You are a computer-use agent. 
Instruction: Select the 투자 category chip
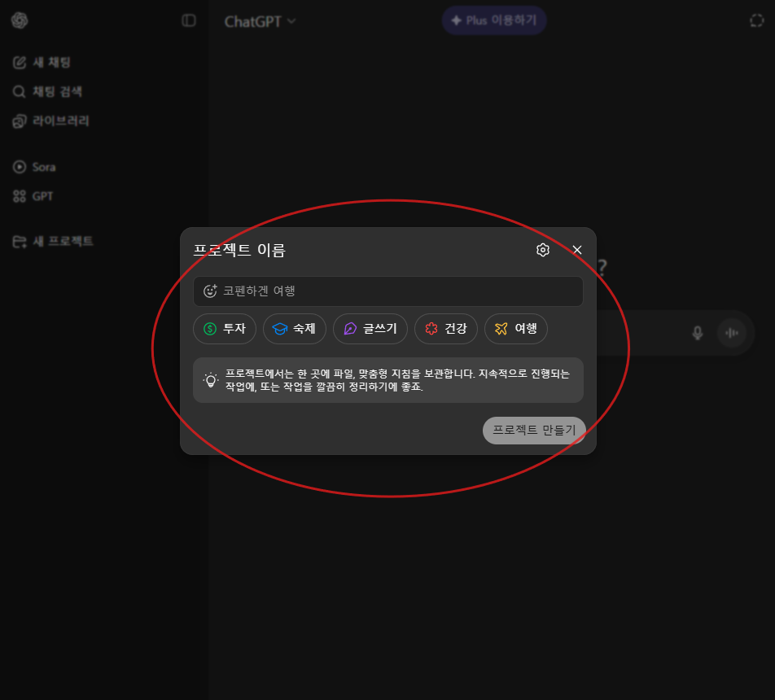click(225, 329)
